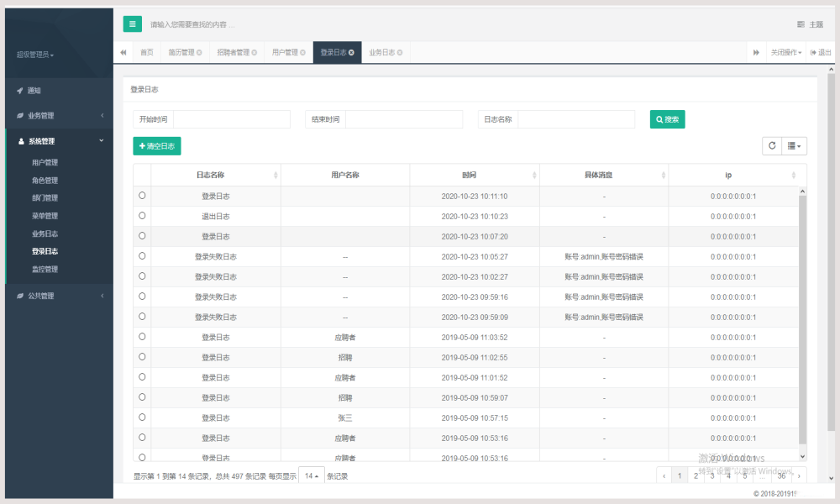This screenshot has width=840, height=504.
Task: Close the 简历管理 tab with its x icon
Action: 199,52
